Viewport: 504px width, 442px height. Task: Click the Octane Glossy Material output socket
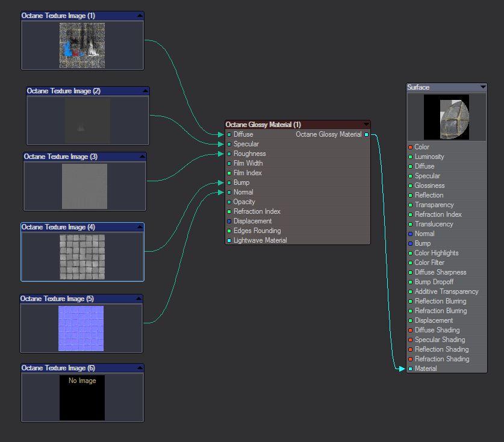367,135
